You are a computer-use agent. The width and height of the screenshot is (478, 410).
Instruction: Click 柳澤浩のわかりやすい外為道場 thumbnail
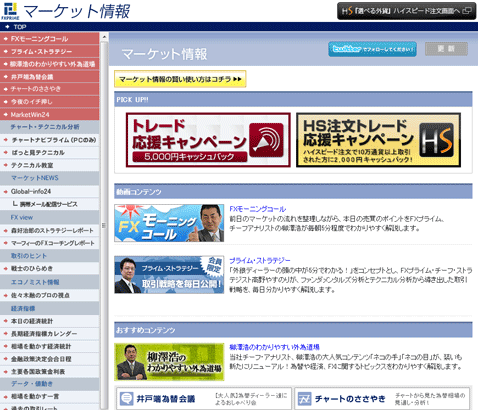click(169, 362)
